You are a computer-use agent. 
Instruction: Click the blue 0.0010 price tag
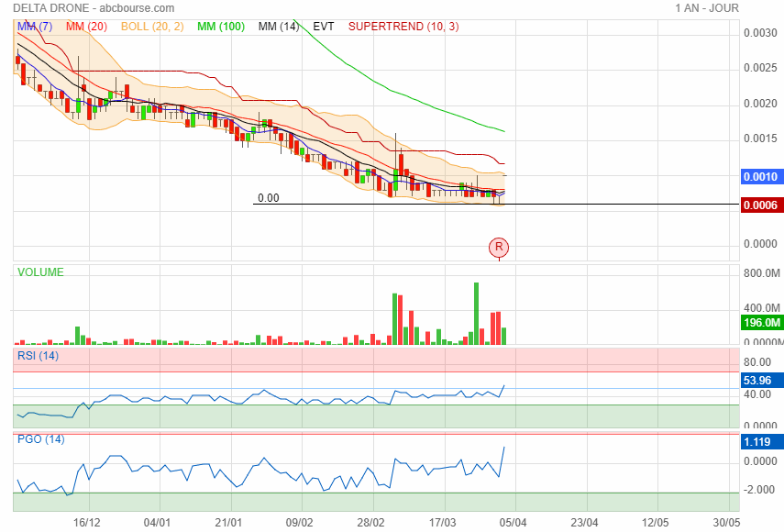pos(760,176)
